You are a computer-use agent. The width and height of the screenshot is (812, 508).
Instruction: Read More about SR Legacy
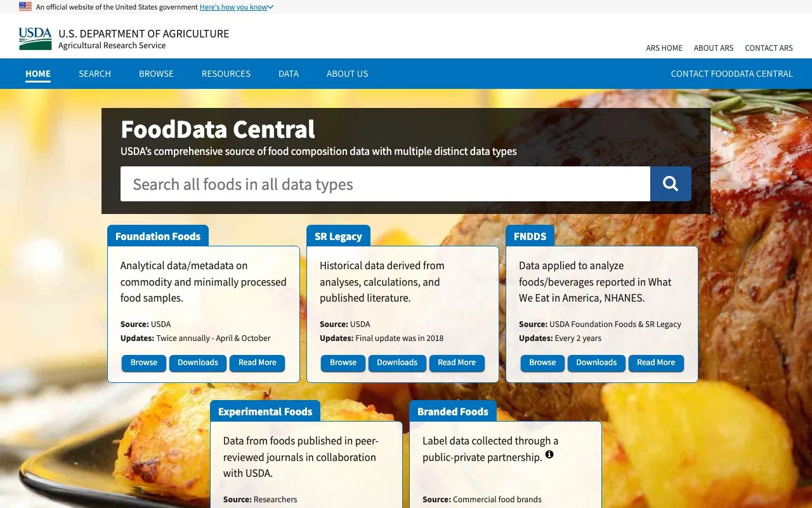[457, 363]
